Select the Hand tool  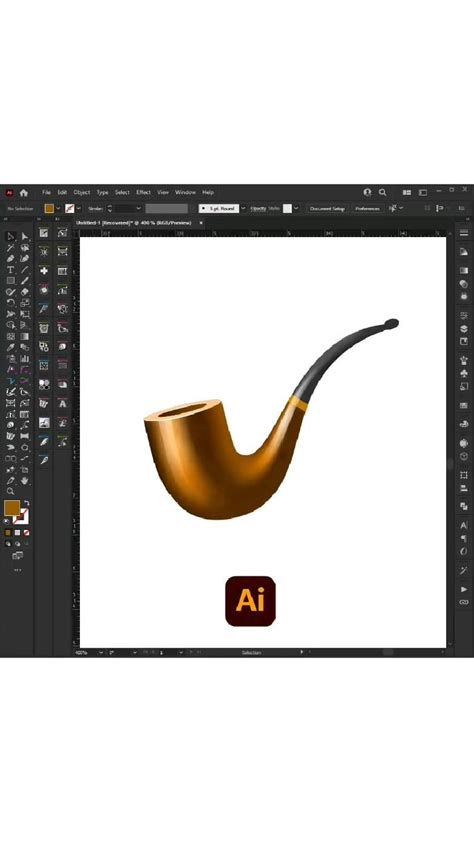(25, 481)
